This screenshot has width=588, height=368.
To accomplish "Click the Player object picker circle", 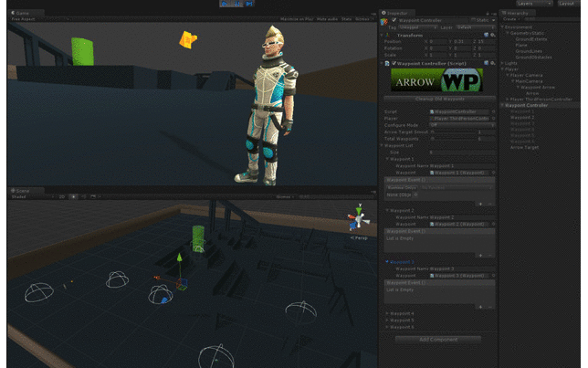I will 493,119.
